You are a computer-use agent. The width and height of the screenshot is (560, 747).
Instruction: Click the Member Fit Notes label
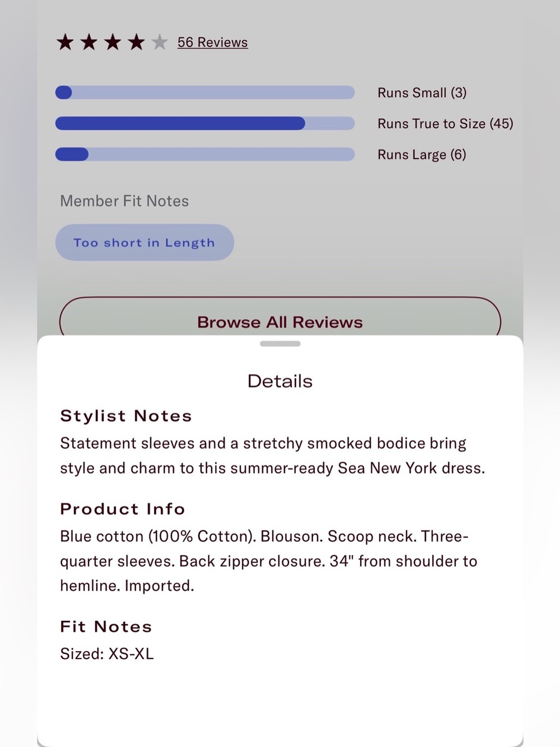(x=124, y=201)
